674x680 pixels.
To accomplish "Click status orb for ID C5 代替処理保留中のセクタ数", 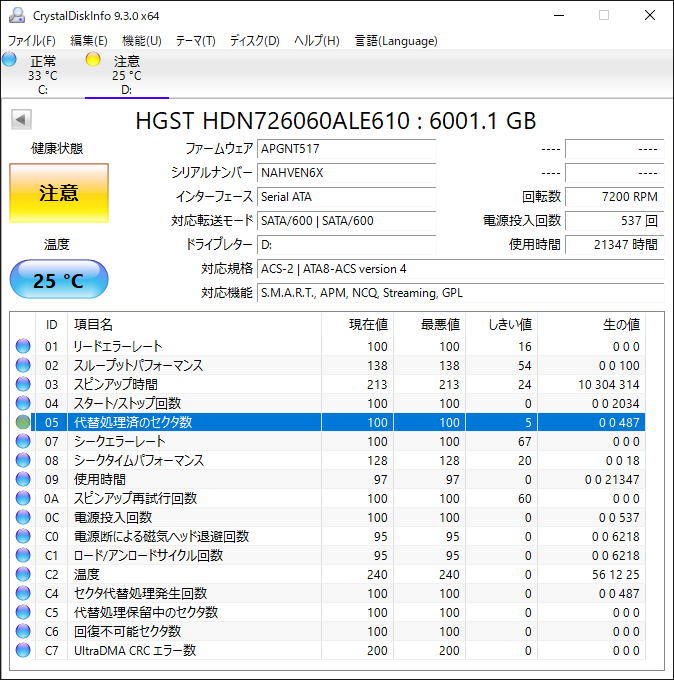I will [23, 612].
